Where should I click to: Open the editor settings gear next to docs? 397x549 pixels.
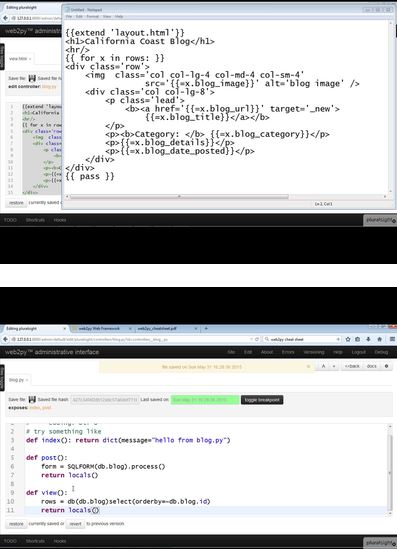click(386, 366)
